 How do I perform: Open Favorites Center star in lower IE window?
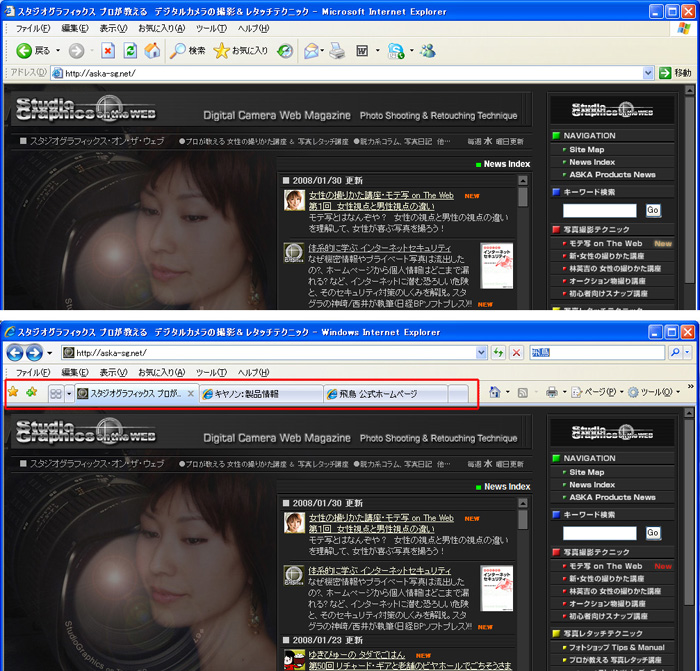click(x=13, y=392)
